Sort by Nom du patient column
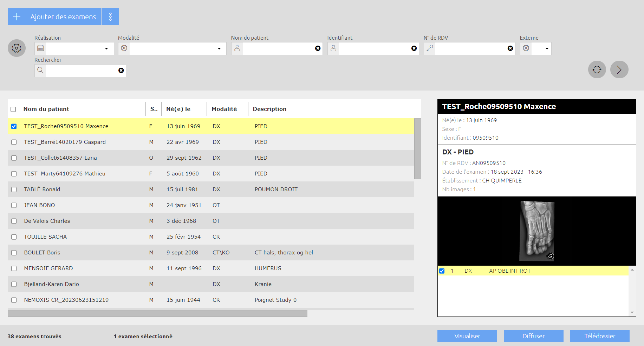The image size is (644, 346). click(46, 109)
